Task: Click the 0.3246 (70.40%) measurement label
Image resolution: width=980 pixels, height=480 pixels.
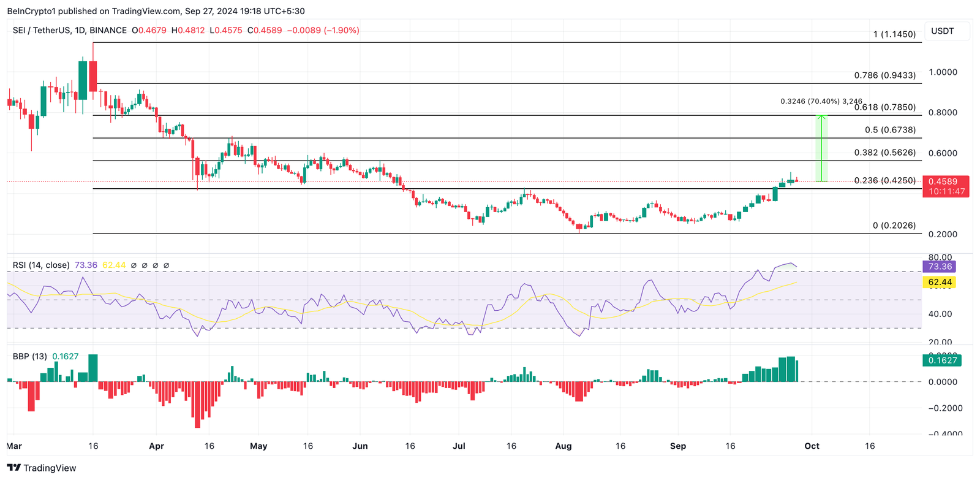Action: (821, 101)
